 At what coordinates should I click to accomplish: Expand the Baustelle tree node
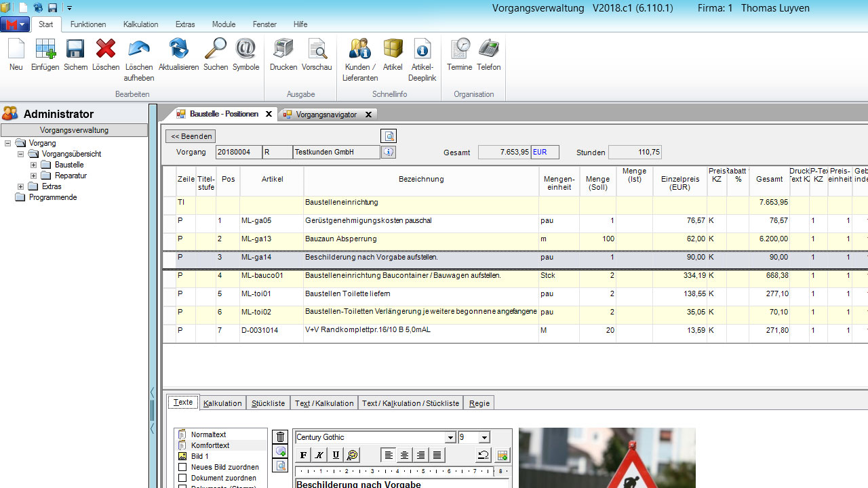pos(34,165)
